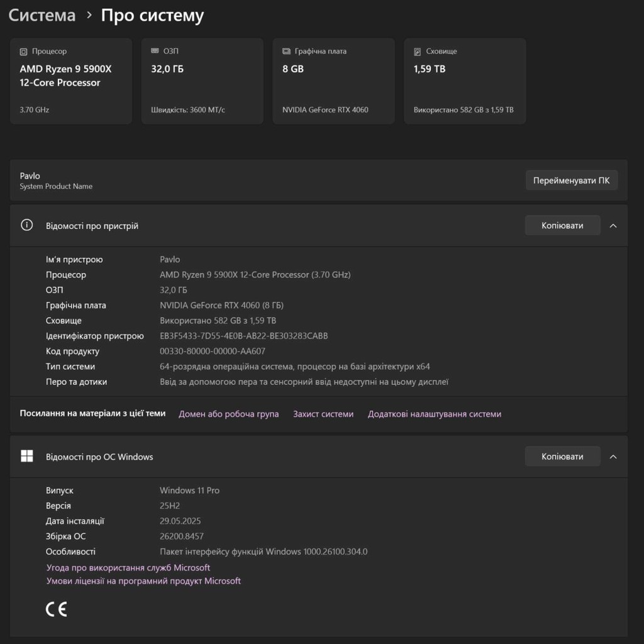Image resolution: width=644 pixels, height=644 pixels.
Task: Click Пакет інтерфейсу функцій Windows value
Action: click(x=264, y=552)
